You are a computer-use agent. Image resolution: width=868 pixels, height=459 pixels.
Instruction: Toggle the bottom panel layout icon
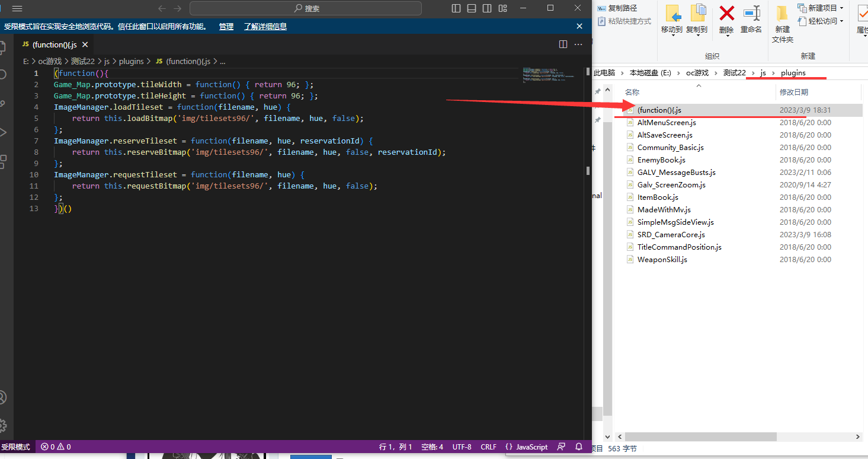[472, 8]
